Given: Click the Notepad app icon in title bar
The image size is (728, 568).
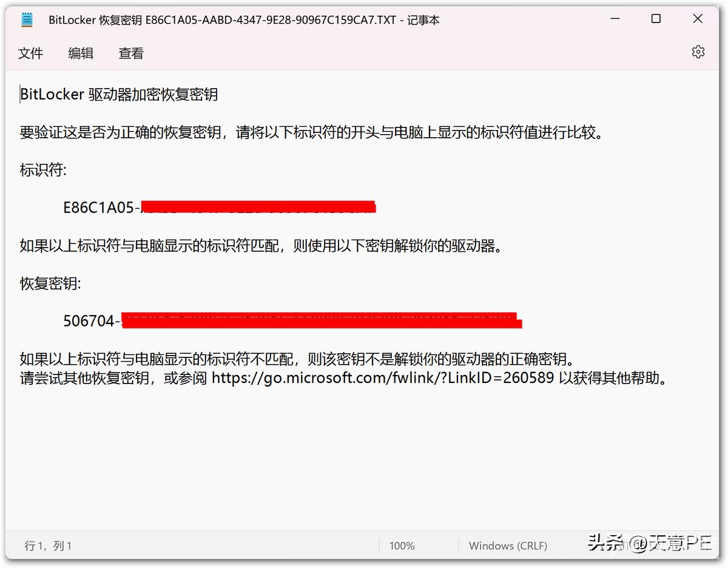Looking at the screenshot, I should pos(27,20).
